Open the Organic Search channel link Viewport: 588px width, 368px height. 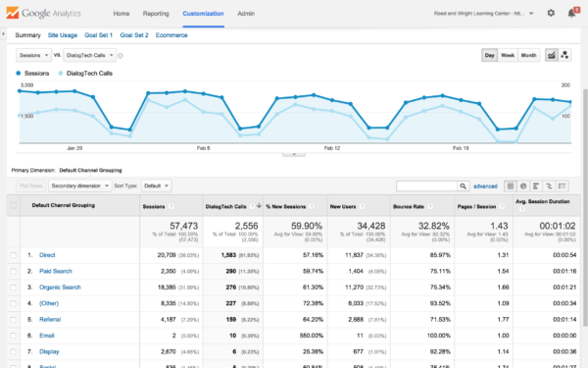[60, 288]
